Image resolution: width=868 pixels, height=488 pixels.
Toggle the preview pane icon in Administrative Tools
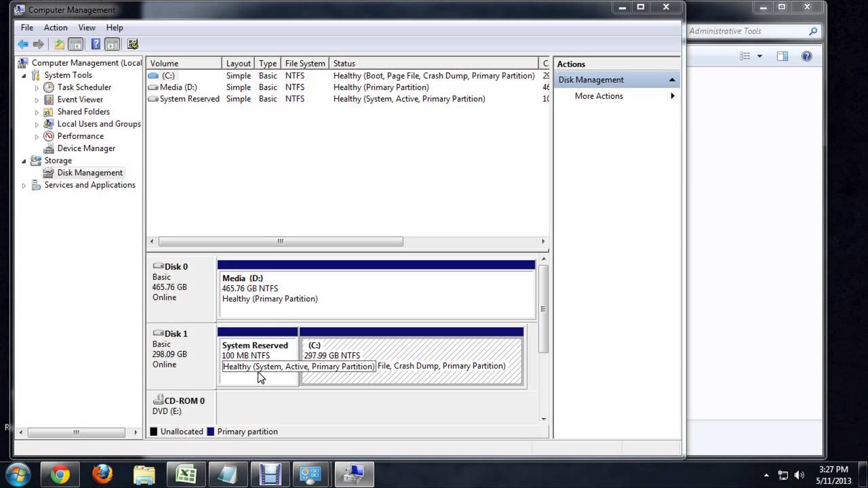click(x=783, y=56)
